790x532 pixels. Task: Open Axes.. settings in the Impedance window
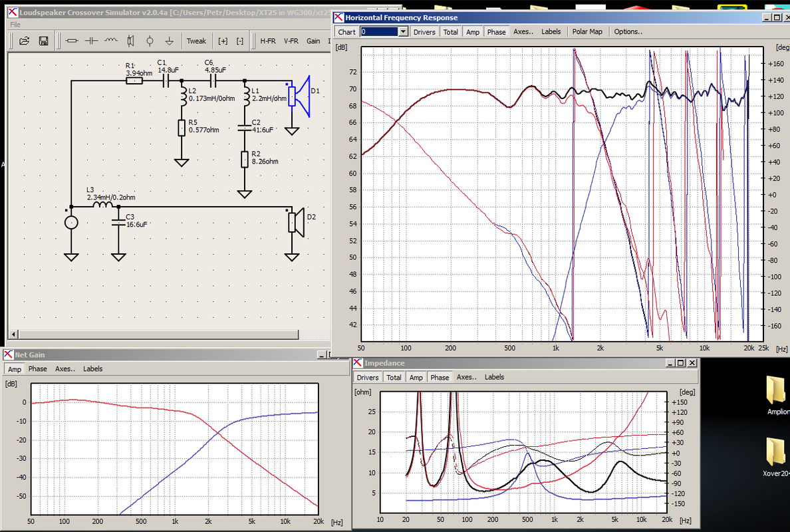(467, 377)
